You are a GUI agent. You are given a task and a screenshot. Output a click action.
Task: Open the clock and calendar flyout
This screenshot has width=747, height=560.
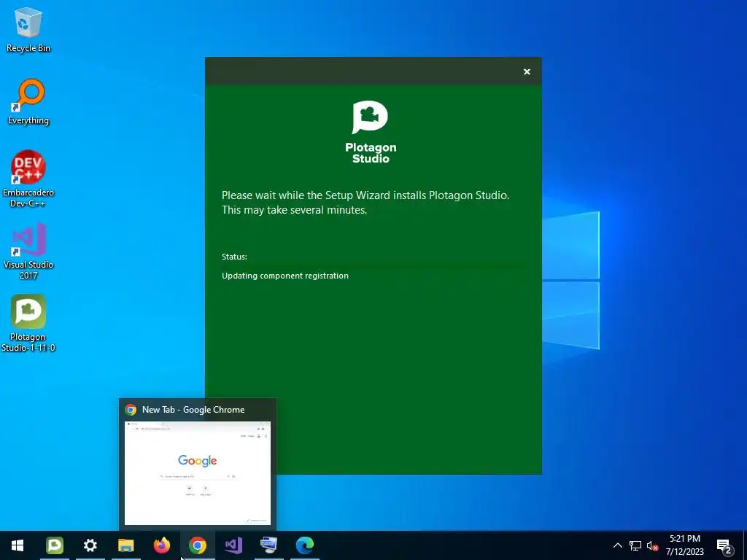[684, 545]
